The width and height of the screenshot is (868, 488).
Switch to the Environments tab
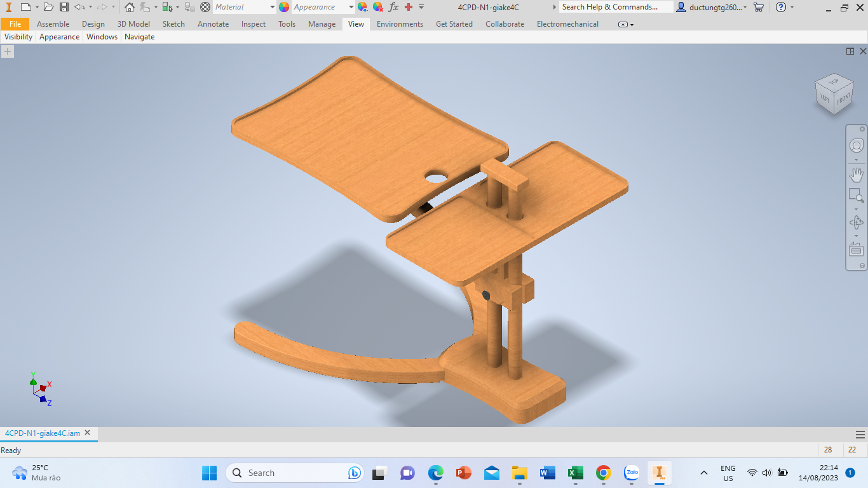400,24
